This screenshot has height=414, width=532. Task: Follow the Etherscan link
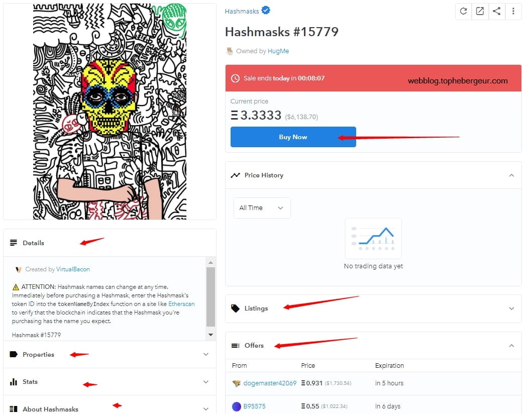[x=181, y=303]
